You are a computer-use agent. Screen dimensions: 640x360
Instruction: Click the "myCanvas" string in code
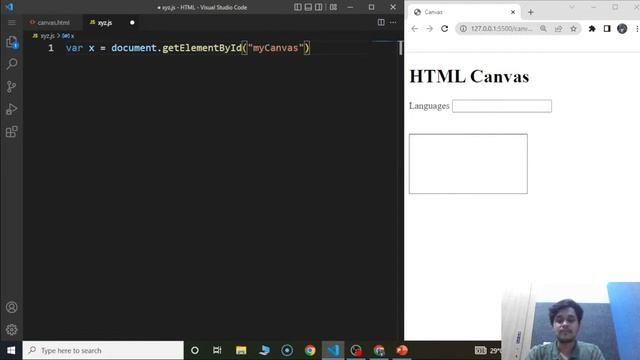pos(276,48)
